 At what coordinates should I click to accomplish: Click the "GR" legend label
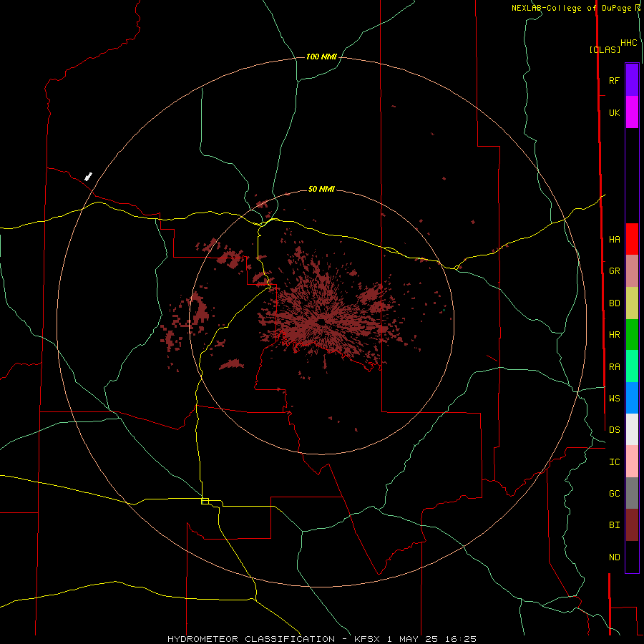coord(615,271)
